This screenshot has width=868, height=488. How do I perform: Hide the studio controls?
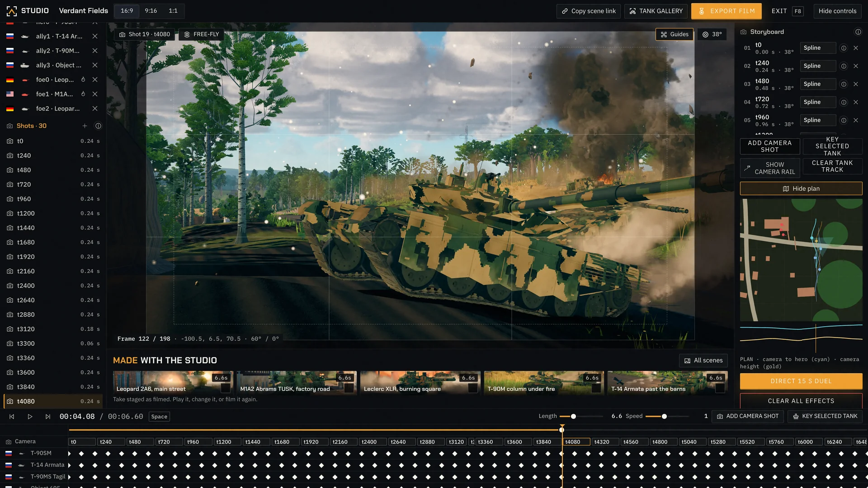837,11
